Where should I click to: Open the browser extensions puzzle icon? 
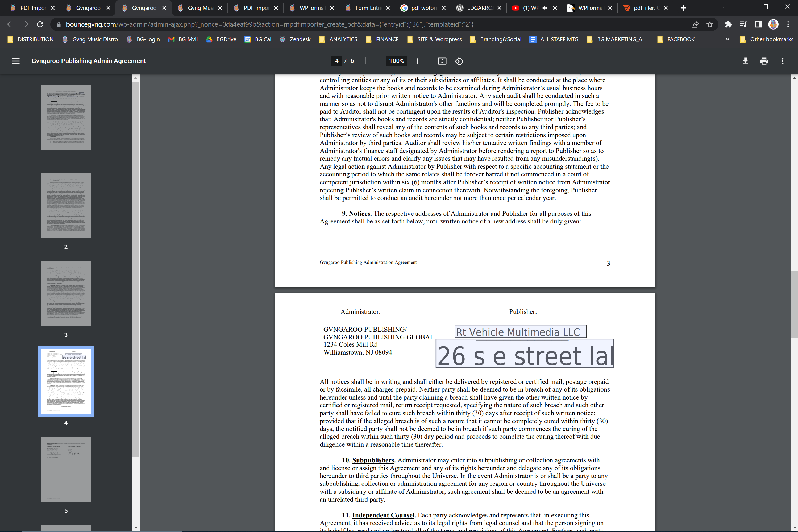[728, 24]
